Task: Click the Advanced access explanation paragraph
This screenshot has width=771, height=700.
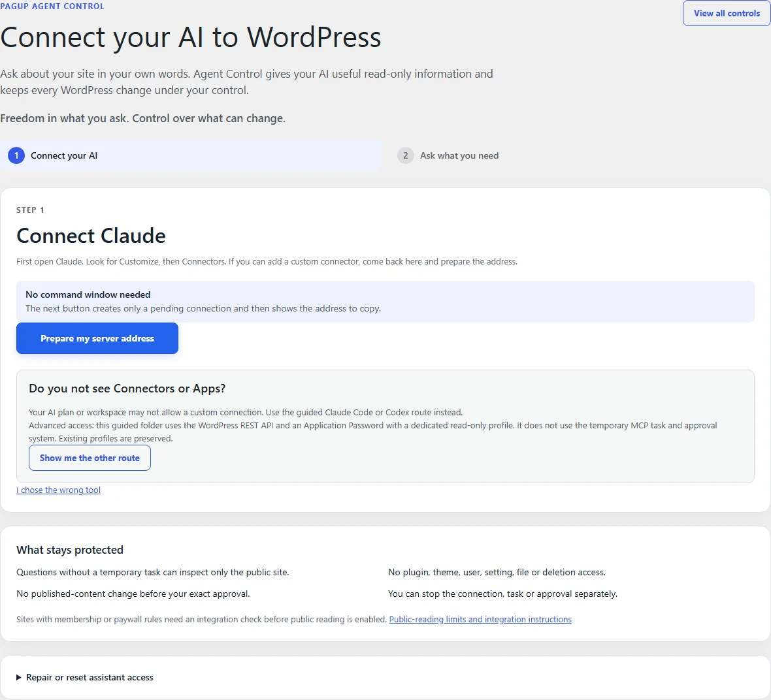Action: [372, 432]
